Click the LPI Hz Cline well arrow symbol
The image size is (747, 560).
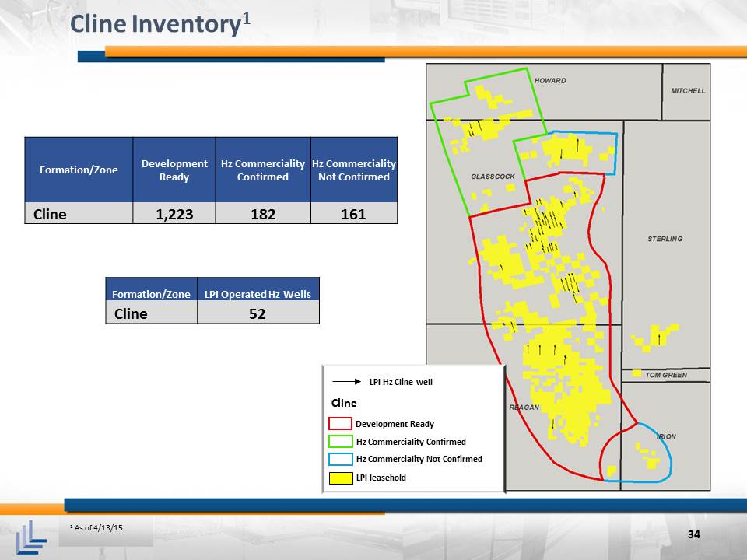(x=347, y=381)
